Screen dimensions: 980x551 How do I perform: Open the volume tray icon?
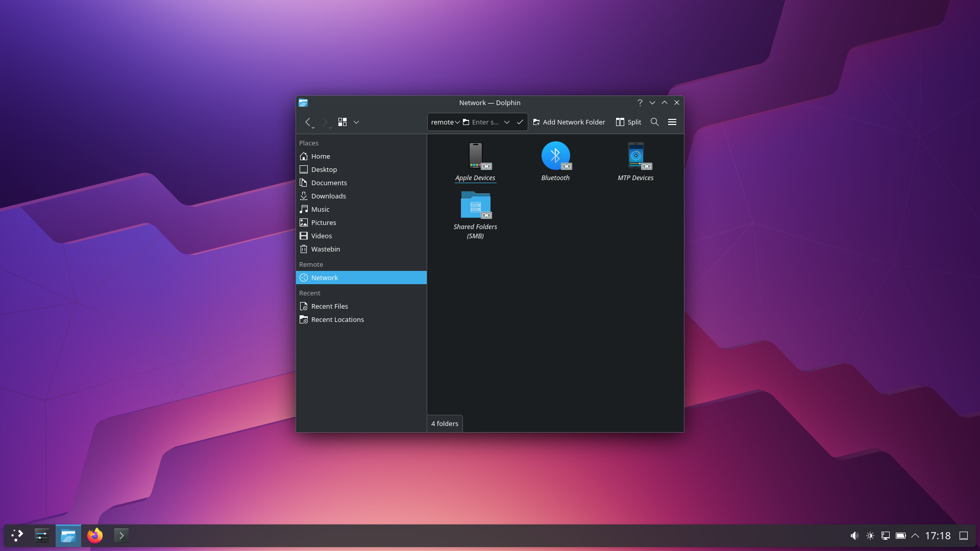pos(854,536)
